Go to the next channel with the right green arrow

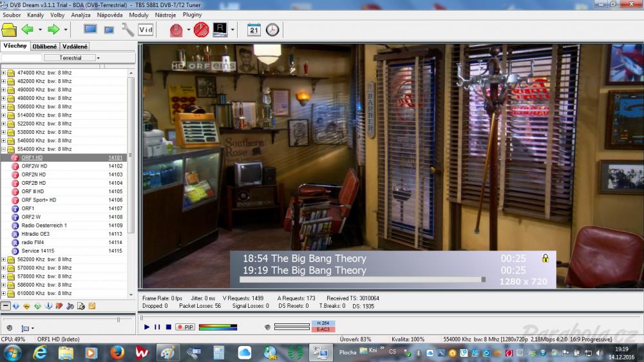point(53,30)
